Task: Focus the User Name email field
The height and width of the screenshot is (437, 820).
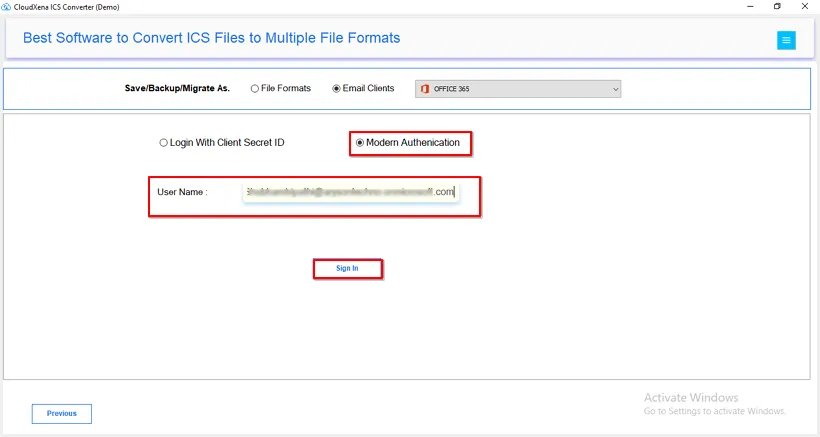Action: pos(351,192)
